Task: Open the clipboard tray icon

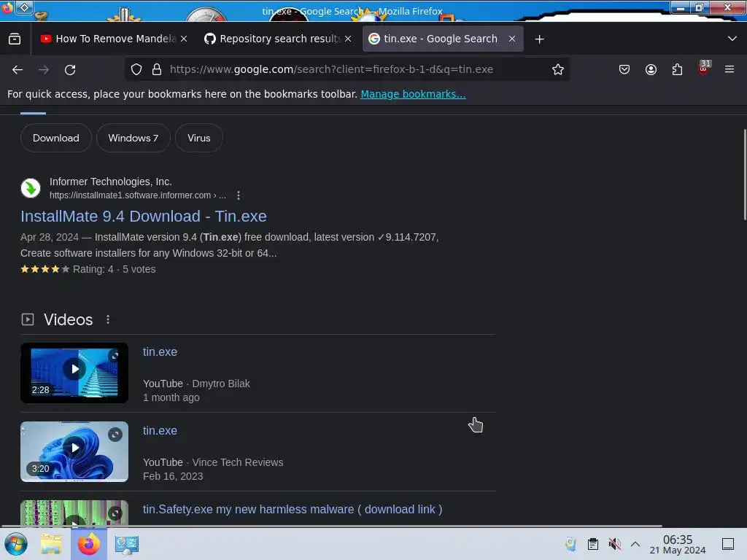Action: (592, 544)
